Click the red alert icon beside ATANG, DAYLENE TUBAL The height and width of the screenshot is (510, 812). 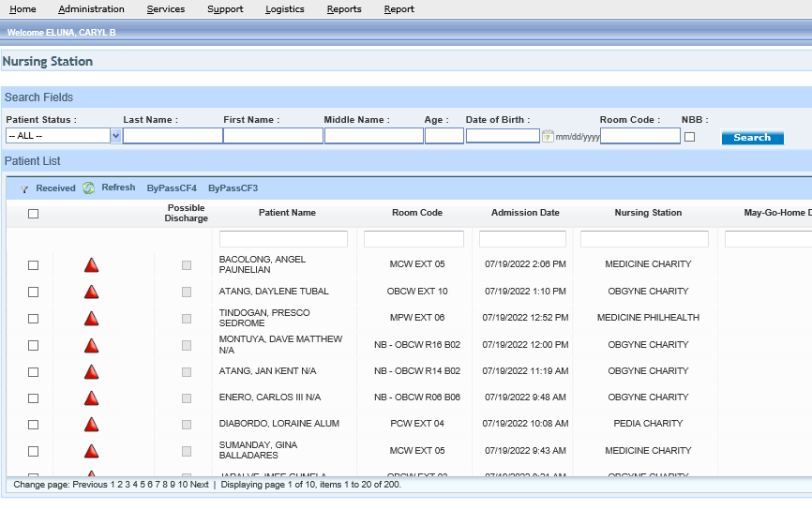pos(91,292)
